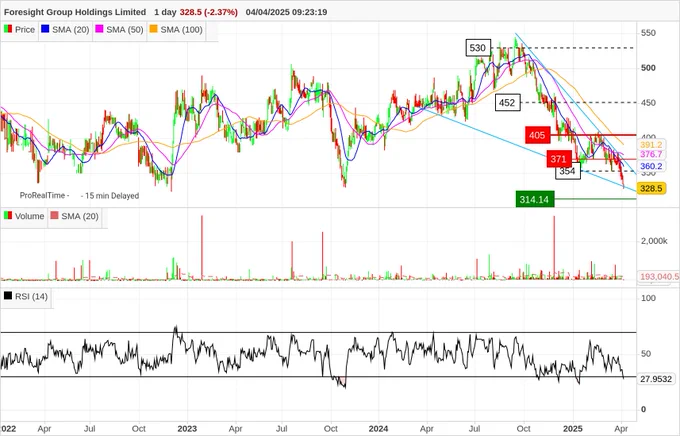Click the yellow 328.5 current price tag
Image resolution: width=680 pixels, height=436 pixels.
click(x=651, y=188)
